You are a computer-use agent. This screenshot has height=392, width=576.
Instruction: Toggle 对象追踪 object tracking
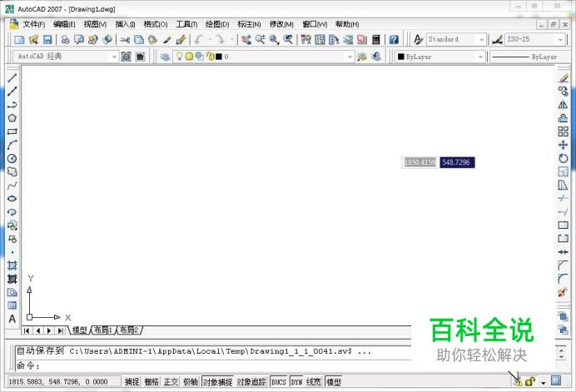tap(251, 382)
